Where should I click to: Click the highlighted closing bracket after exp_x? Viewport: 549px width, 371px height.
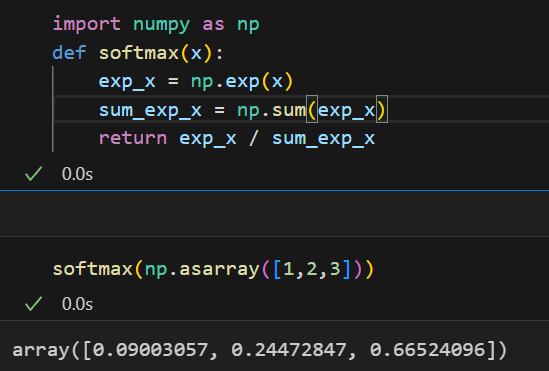(382, 110)
